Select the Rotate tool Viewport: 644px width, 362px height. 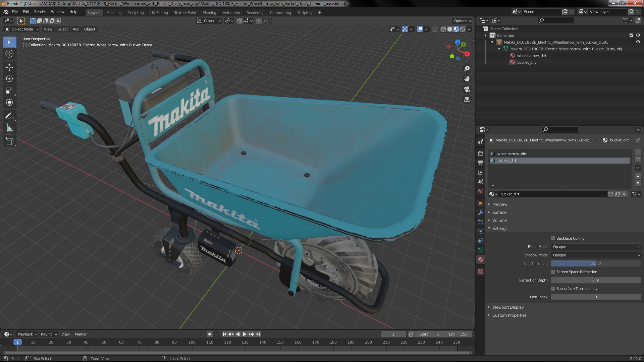pos(9,79)
